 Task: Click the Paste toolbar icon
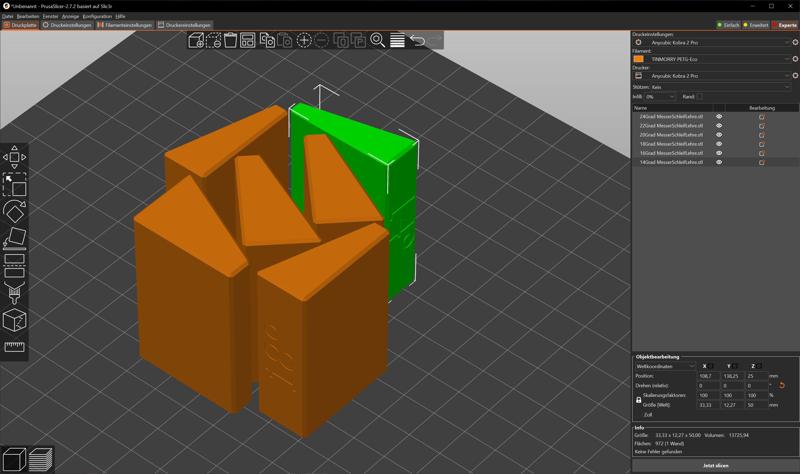pos(285,40)
